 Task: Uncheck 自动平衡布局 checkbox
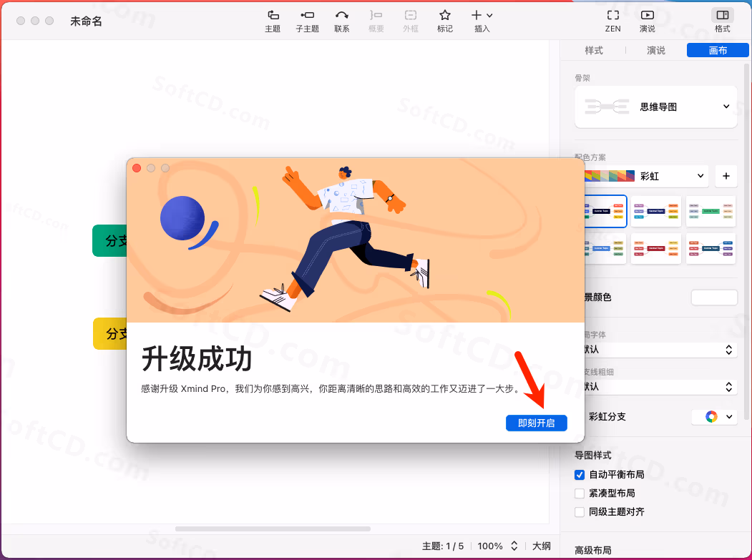click(x=580, y=475)
